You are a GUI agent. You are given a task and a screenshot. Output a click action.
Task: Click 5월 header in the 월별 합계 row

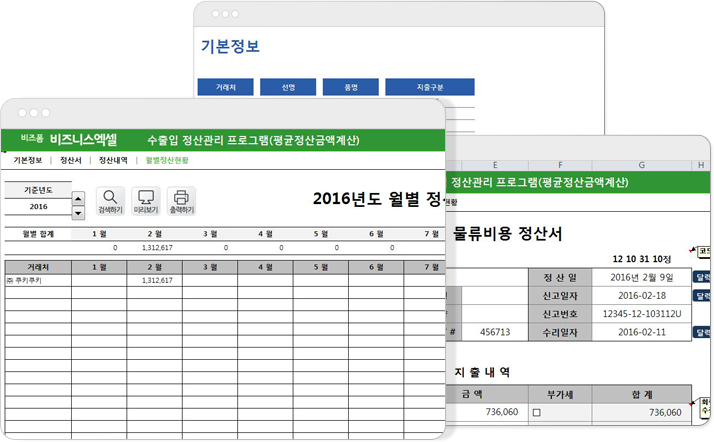coord(321,234)
